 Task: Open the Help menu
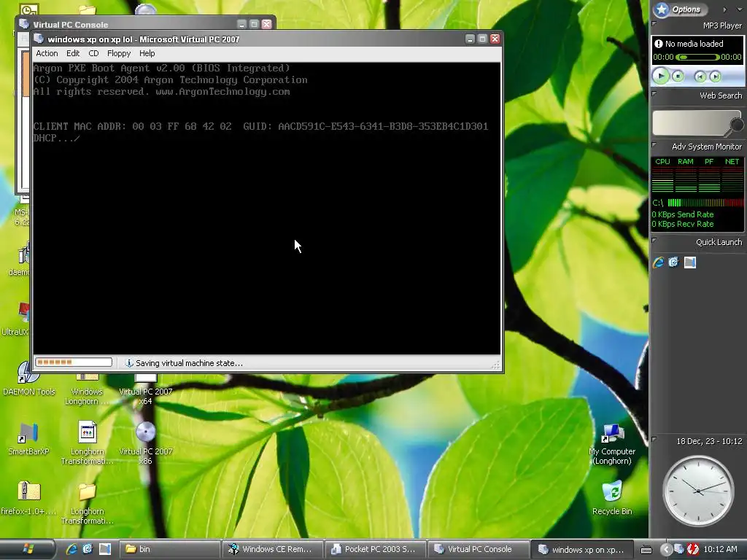tap(147, 53)
